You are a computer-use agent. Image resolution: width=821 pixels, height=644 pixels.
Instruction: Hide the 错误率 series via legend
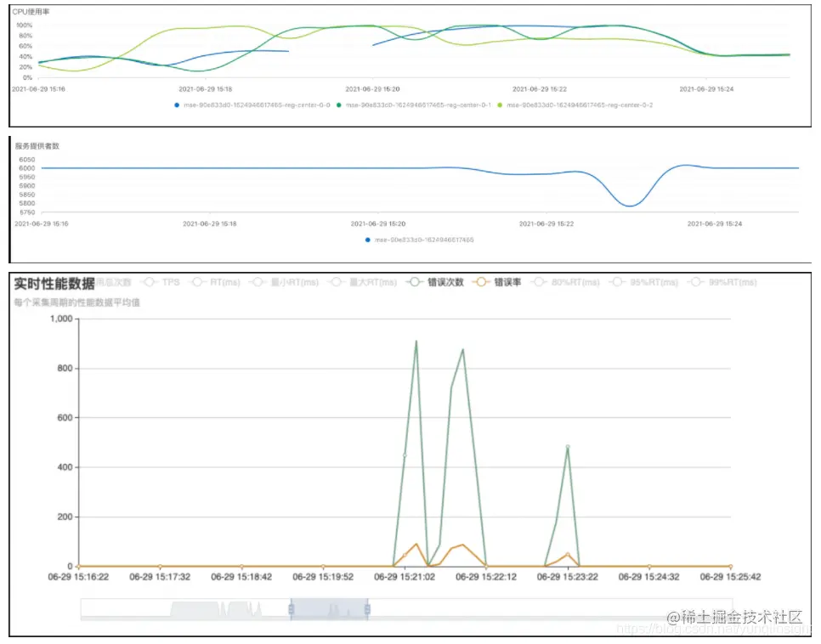click(x=497, y=282)
